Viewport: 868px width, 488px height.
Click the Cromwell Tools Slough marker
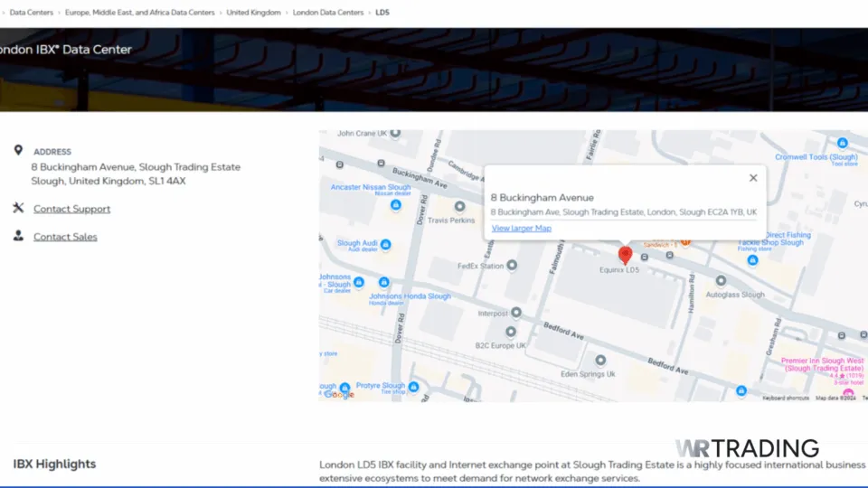(x=843, y=143)
